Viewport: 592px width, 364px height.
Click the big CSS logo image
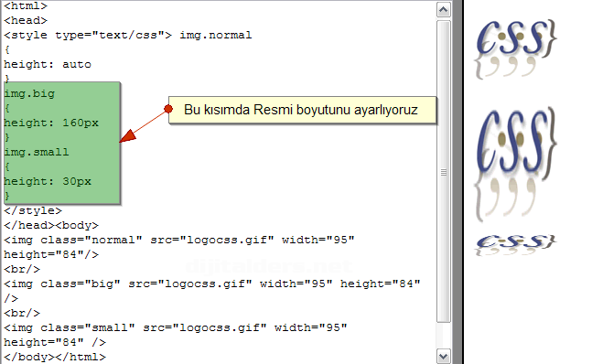coord(516,165)
